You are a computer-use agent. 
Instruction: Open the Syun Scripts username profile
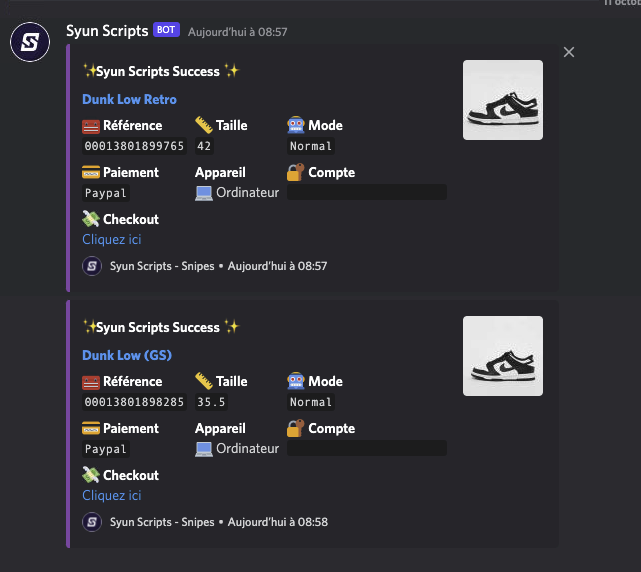point(107,31)
